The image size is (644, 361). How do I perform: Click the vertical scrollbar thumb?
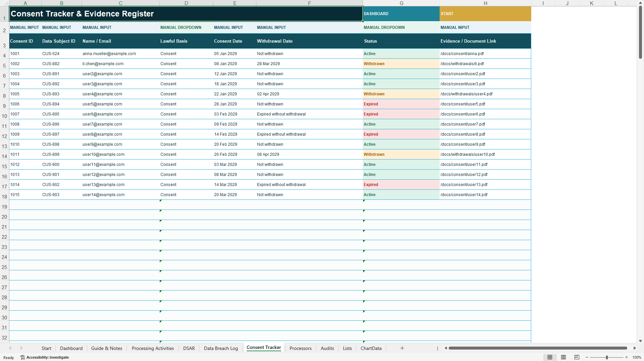(640, 33)
